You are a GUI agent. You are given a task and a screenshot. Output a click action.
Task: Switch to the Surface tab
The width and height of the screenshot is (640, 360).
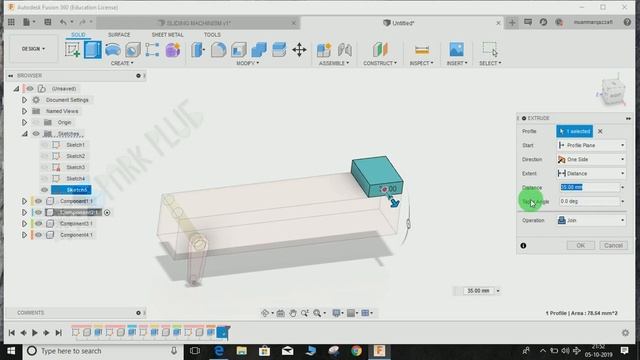[119, 35]
